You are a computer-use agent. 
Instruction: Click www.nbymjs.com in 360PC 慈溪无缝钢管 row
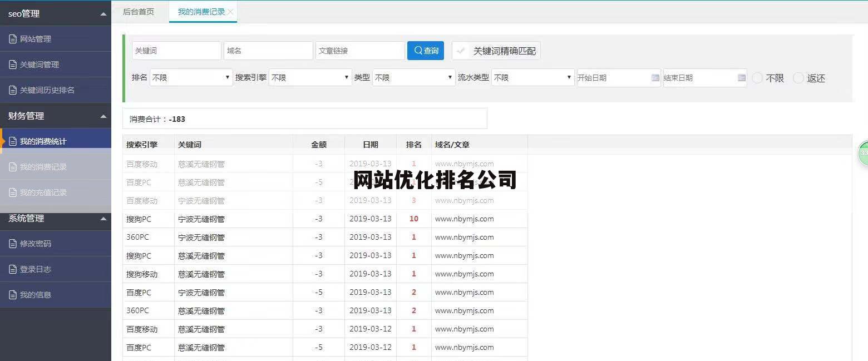[465, 311]
